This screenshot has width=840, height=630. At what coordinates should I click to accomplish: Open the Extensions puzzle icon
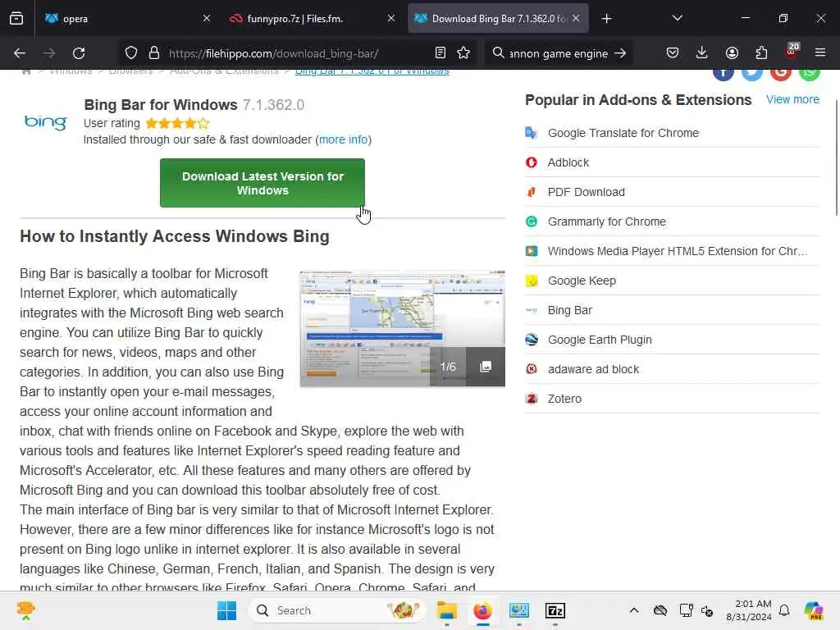click(x=761, y=52)
